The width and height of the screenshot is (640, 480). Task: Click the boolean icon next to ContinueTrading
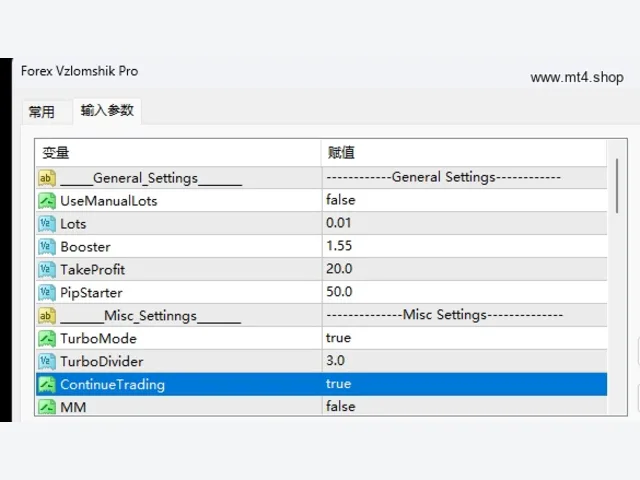click(x=47, y=384)
